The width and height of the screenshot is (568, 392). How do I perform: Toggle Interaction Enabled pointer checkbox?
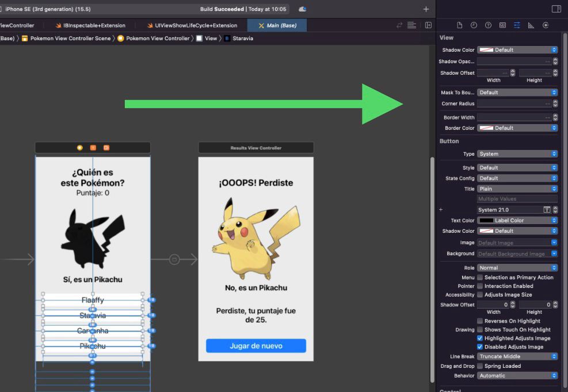coord(479,286)
